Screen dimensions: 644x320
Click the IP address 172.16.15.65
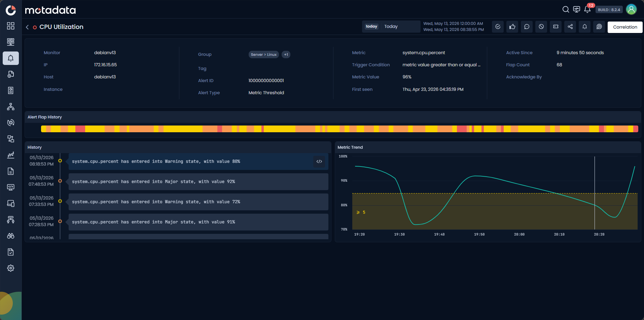(105, 65)
